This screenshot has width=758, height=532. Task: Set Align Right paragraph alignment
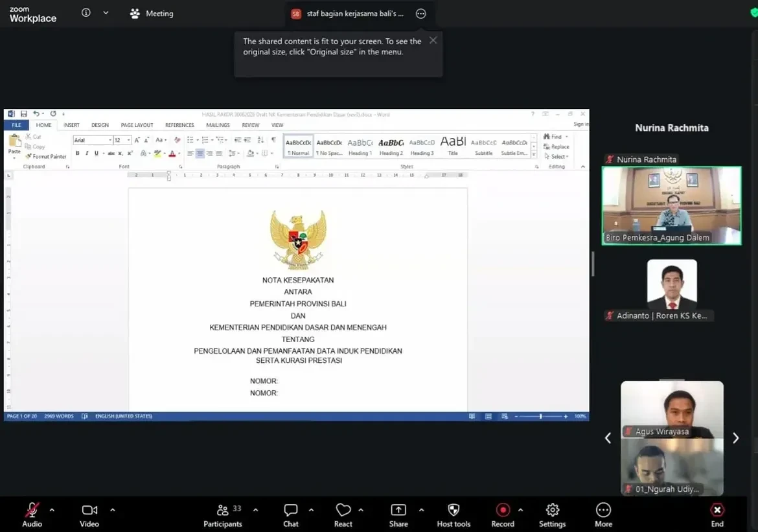click(209, 154)
